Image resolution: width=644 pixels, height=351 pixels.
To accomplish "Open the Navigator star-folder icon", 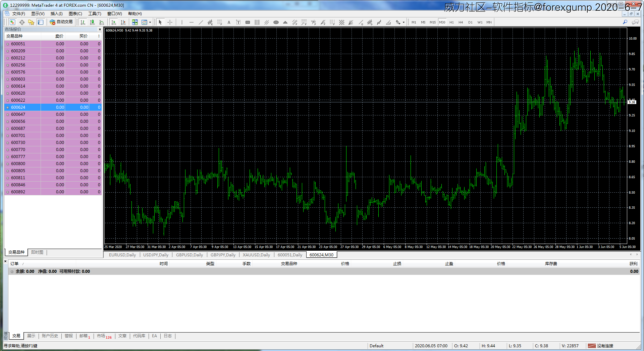I will point(31,22).
